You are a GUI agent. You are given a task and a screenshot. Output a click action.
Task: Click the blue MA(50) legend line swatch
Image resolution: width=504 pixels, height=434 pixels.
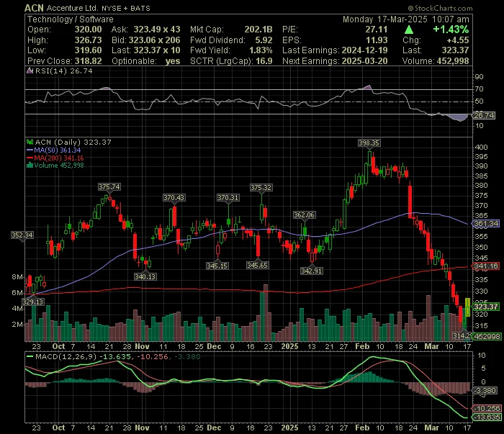coord(30,150)
